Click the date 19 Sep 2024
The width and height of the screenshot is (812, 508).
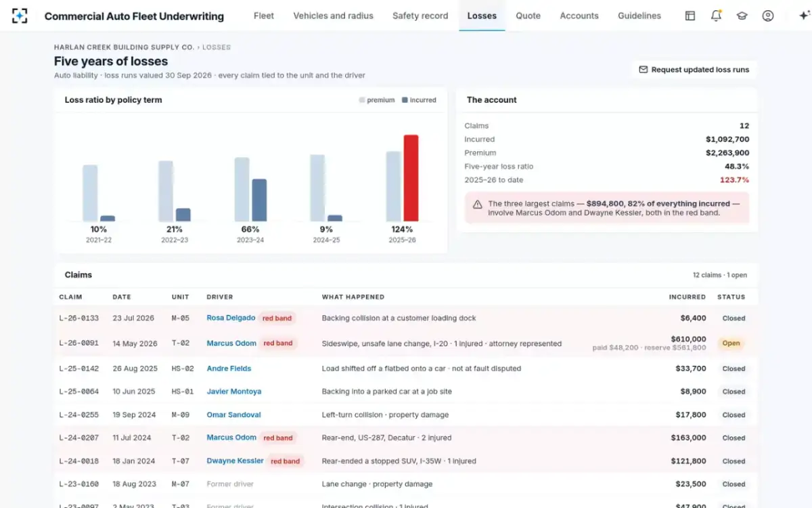134,415
